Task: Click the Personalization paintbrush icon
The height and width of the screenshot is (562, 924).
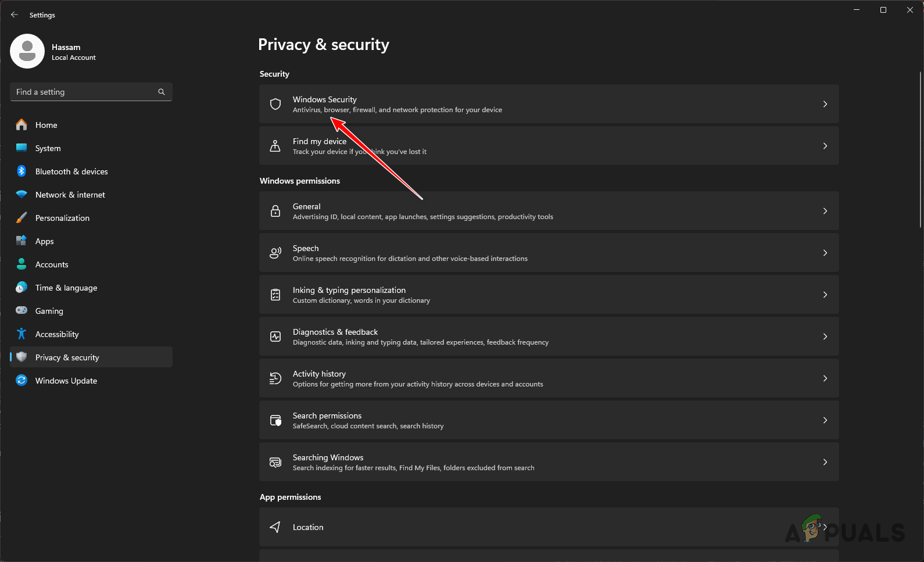Action: tap(22, 217)
